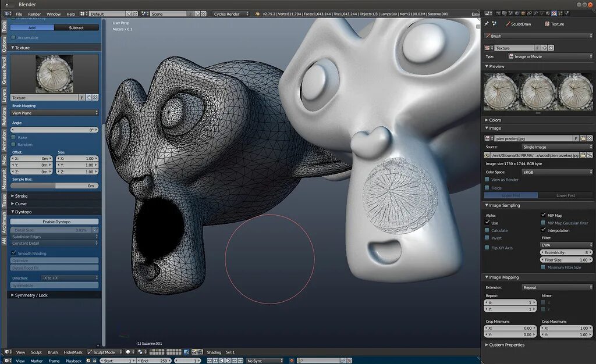Image resolution: width=596 pixels, height=364 pixels.
Task: Open the Modifiers wrench tab icon
Action: [x=535, y=13]
